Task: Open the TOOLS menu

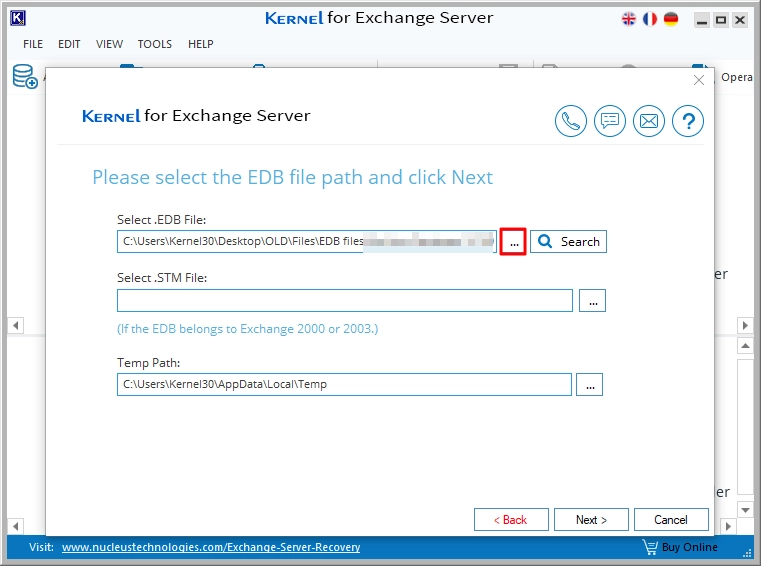Action: click(155, 44)
